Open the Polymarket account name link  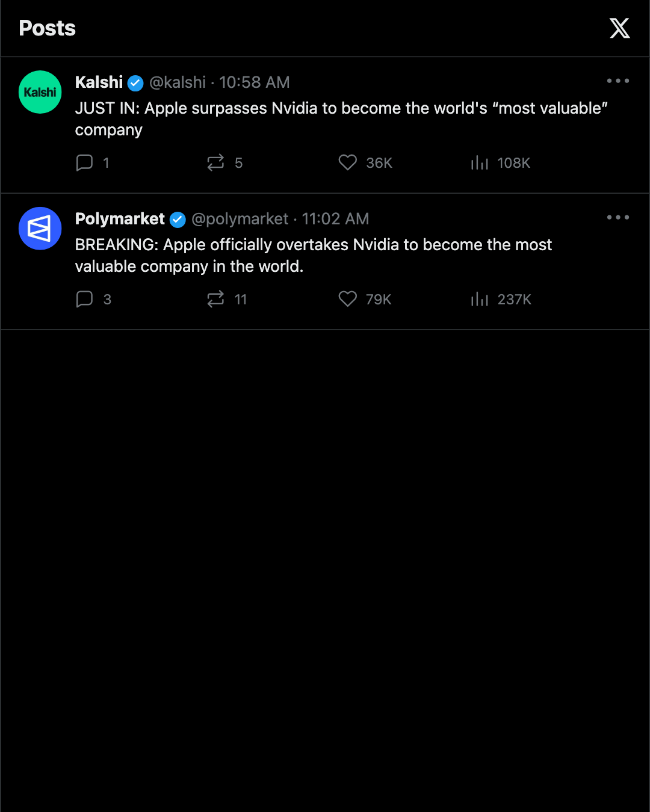click(120, 219)
